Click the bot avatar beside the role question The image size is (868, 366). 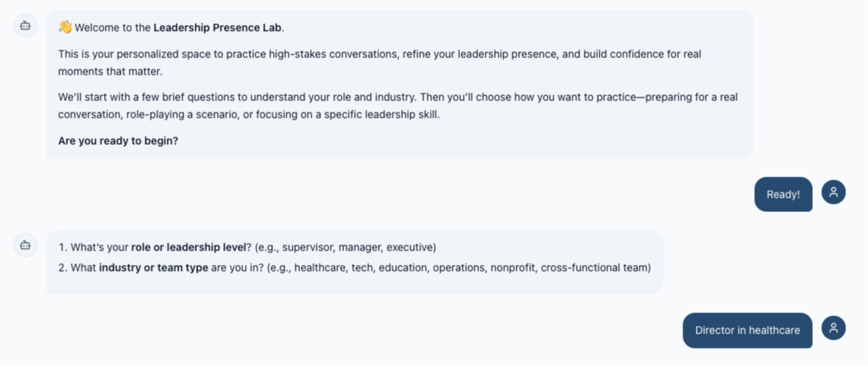point(26,245)
